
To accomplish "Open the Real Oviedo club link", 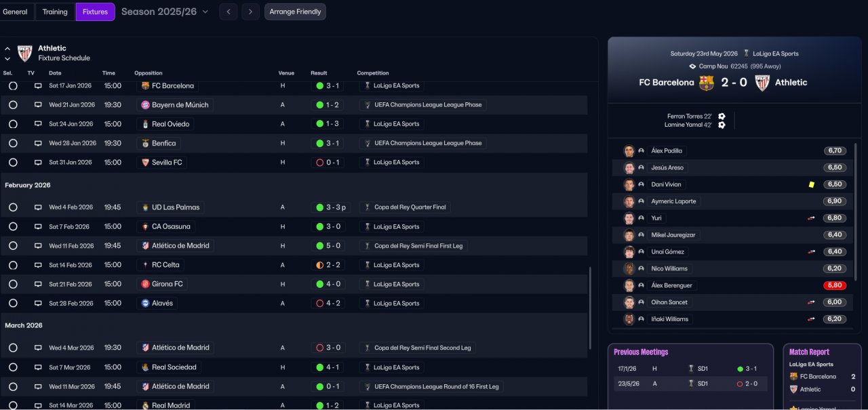I will coord(165,124).
